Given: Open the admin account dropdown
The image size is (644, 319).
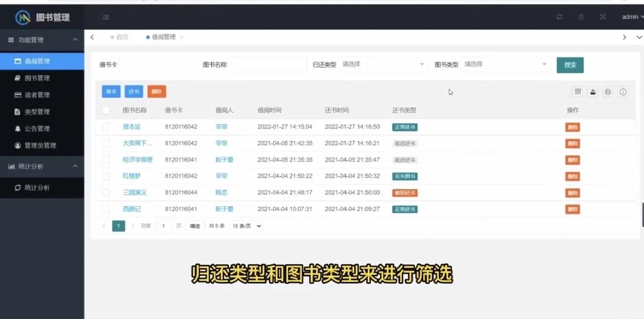Looking at the screenshot, I should pyautogui.click(x=630, y=17).
